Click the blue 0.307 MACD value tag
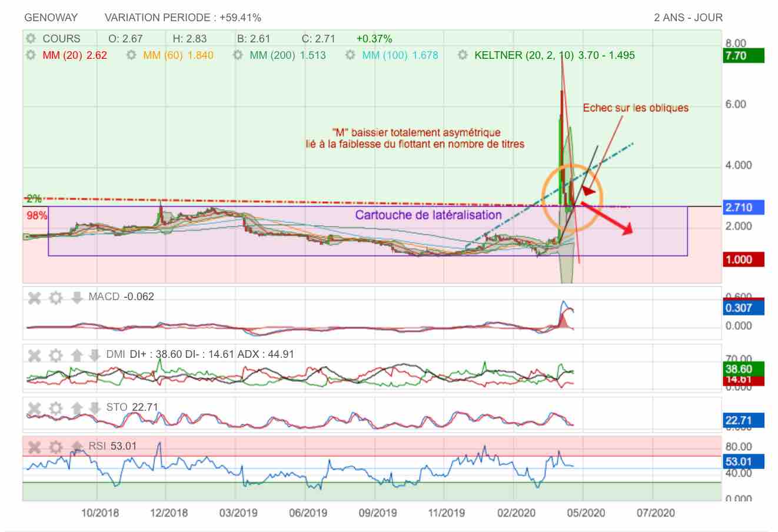778x532 pixels. (744, 308)
